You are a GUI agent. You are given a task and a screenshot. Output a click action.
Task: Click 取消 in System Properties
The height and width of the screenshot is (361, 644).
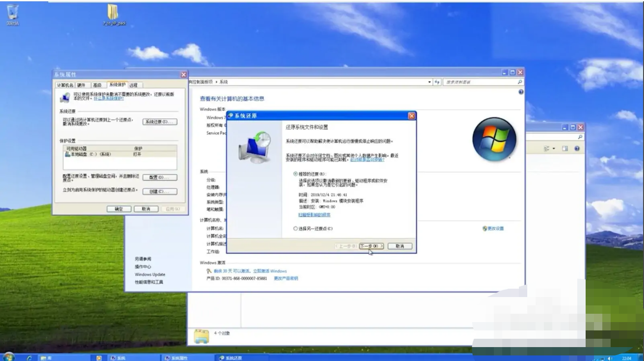pos(146,209)
